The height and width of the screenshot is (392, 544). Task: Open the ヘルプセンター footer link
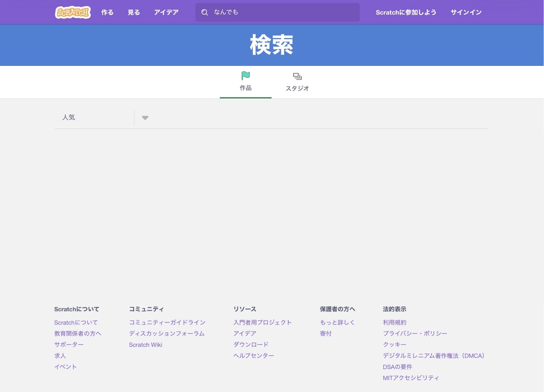click(x=254, y=356)
